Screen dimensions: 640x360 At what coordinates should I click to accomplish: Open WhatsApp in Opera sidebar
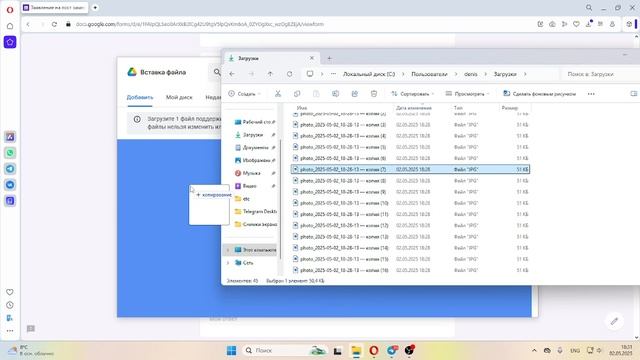(10, 153)
